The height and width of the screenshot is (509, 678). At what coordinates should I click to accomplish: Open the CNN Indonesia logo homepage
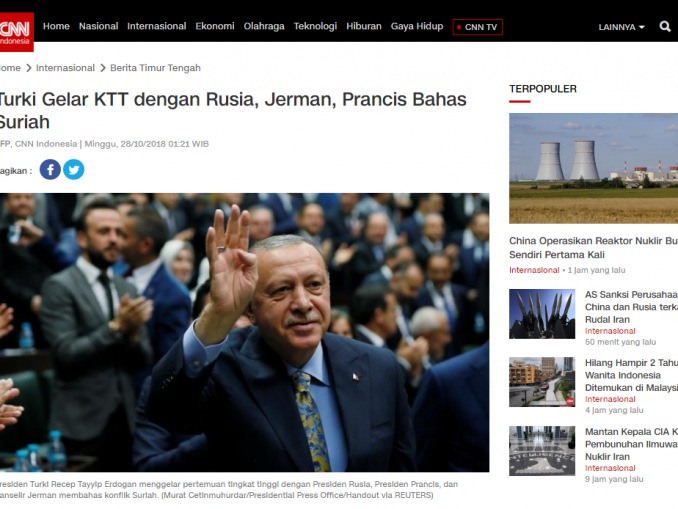pos(16,32)
